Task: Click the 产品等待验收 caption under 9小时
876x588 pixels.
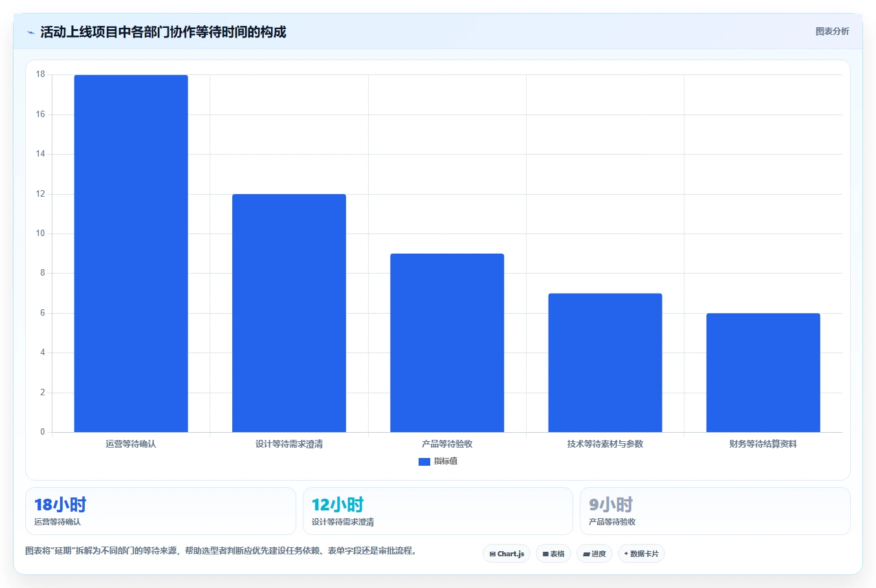Action: (x=612, y=522)
